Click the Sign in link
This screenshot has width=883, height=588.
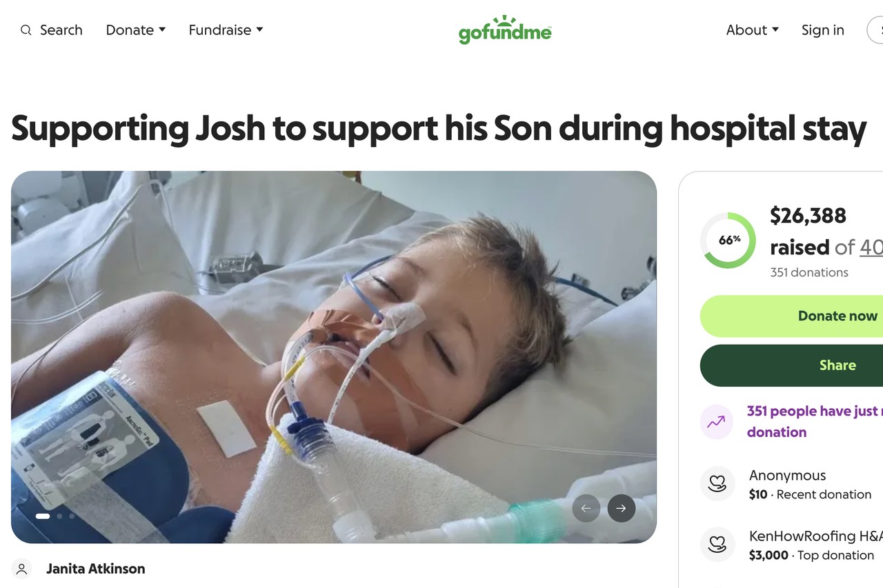pos(822,30)
